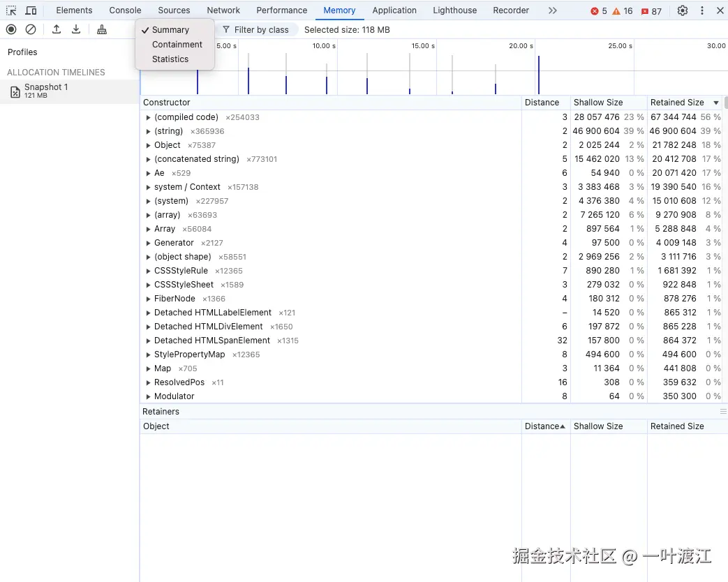Expand the CSSStyleRule row
Image resolution: width=728 pixels, height=582 pixels.
coord(148,271)
